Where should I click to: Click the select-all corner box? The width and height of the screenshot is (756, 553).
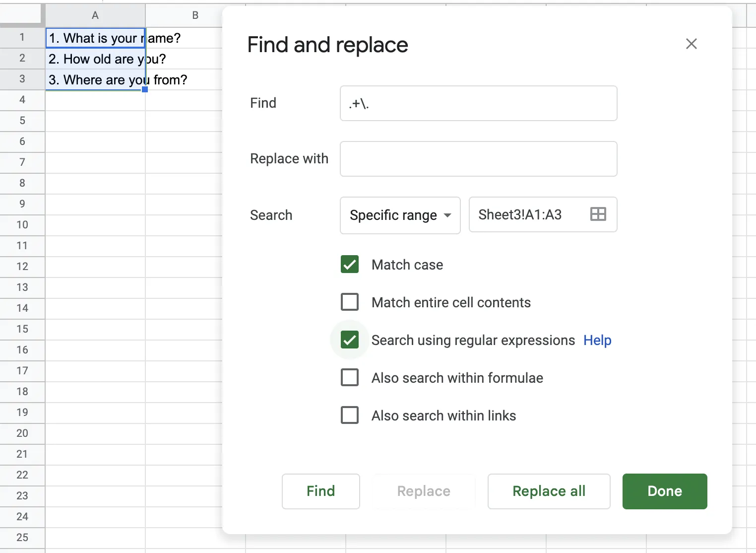pos(22,14)
